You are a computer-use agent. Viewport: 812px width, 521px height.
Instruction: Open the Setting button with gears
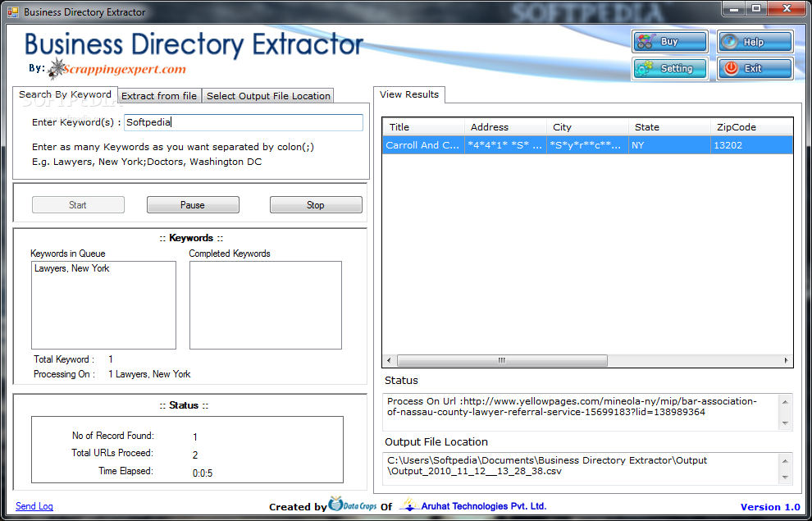pyautogui.click(x=670, y=68)
